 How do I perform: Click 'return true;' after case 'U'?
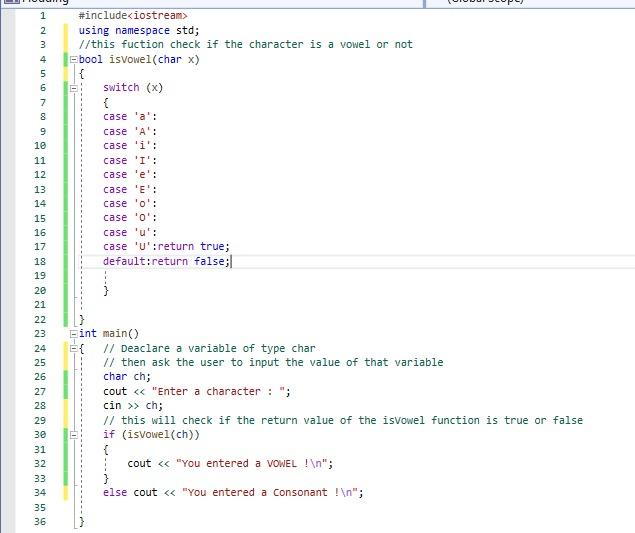[x=194, y=247]
